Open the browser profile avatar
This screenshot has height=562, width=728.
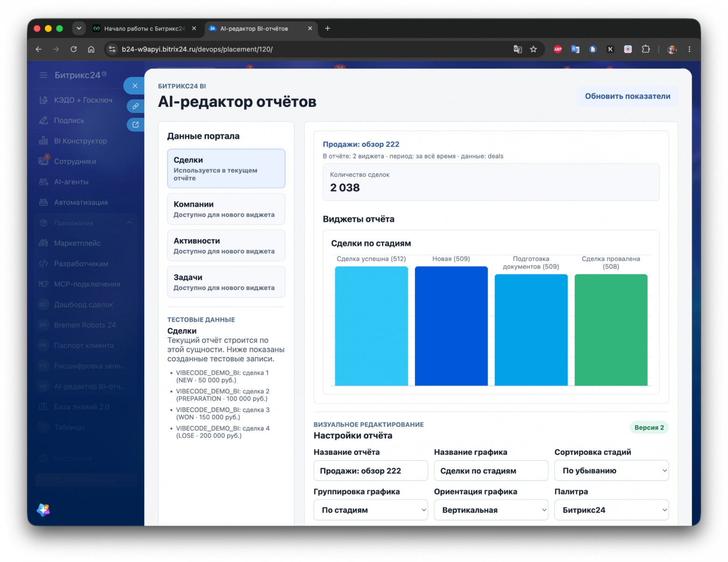point(672,49)
